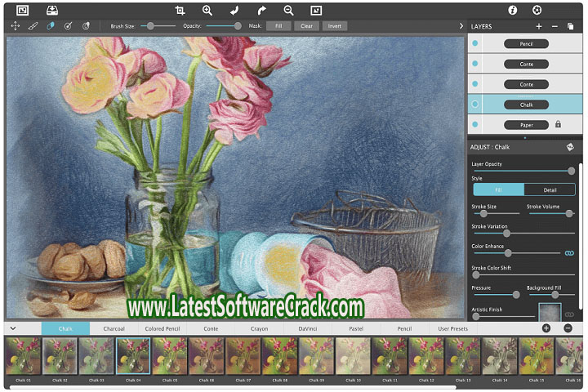Viewport: 588px width, 392px height.
Task: Select the Detail style option
Action: pos(550,189)
